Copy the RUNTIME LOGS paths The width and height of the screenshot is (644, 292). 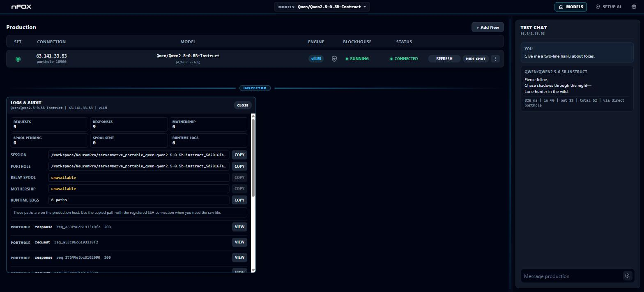(x=239, y=200)
